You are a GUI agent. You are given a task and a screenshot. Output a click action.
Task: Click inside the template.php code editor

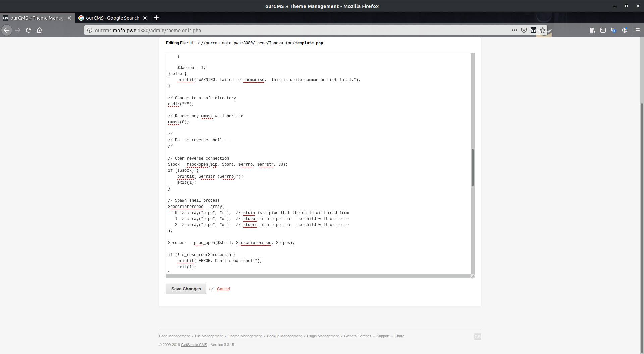(x=318, y=164)
